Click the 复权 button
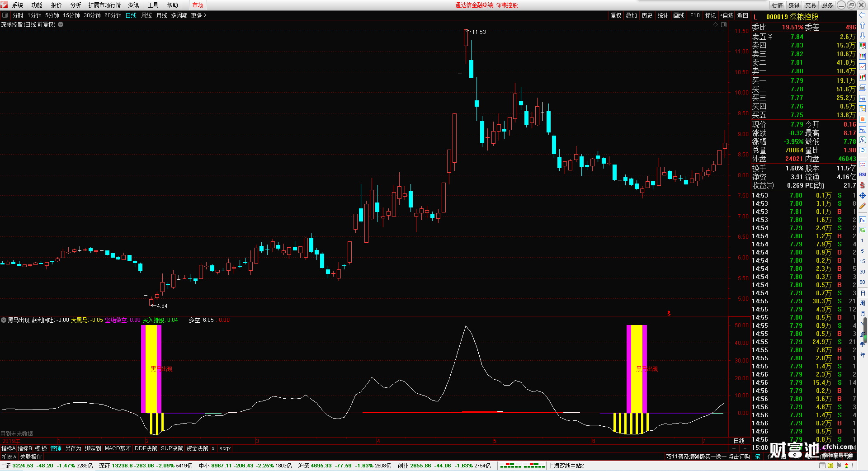 pos(616,15)
